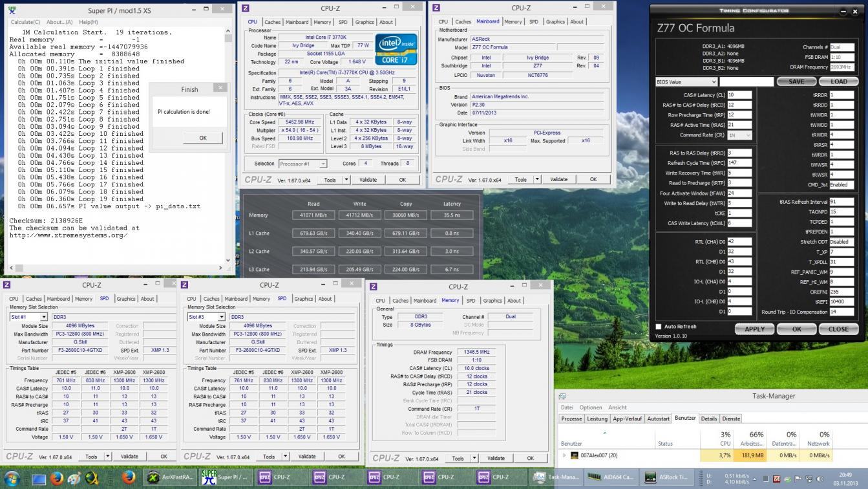Open the Windows Start orb
This screenshot has height=489, width=868.
pos(11,478)
